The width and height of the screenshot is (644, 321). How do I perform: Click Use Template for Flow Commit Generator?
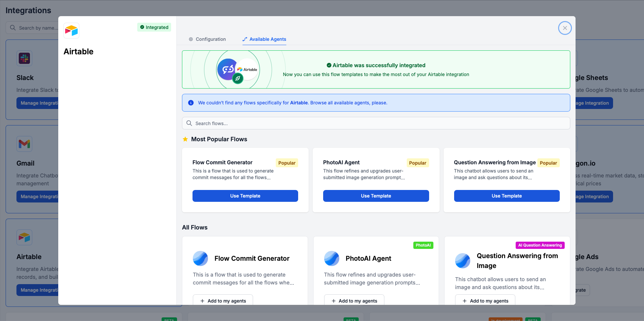coord(245,196)
